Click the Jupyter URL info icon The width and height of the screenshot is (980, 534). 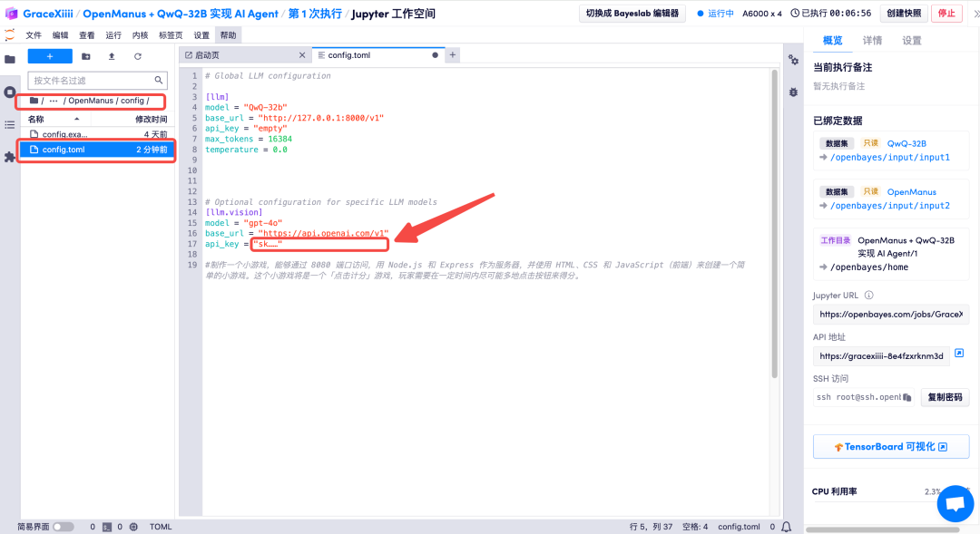(868, 296)
